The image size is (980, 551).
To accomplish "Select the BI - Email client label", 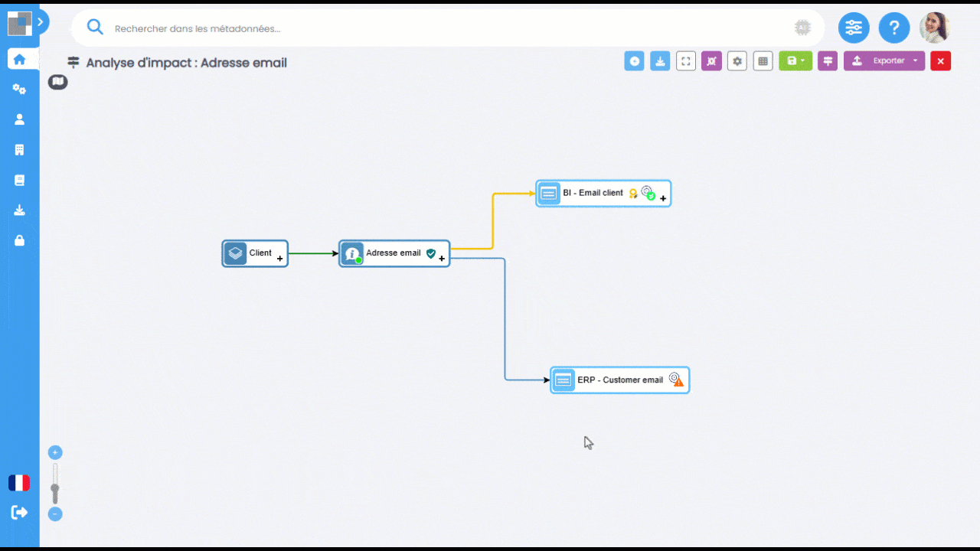I will point(593,193).
